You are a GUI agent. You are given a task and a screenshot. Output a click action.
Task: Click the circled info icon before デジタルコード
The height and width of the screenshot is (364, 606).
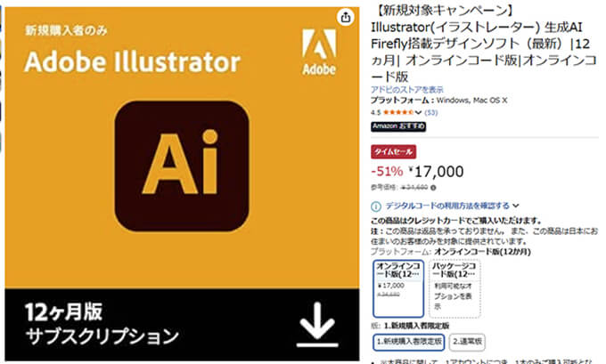(x=376, y=206)
